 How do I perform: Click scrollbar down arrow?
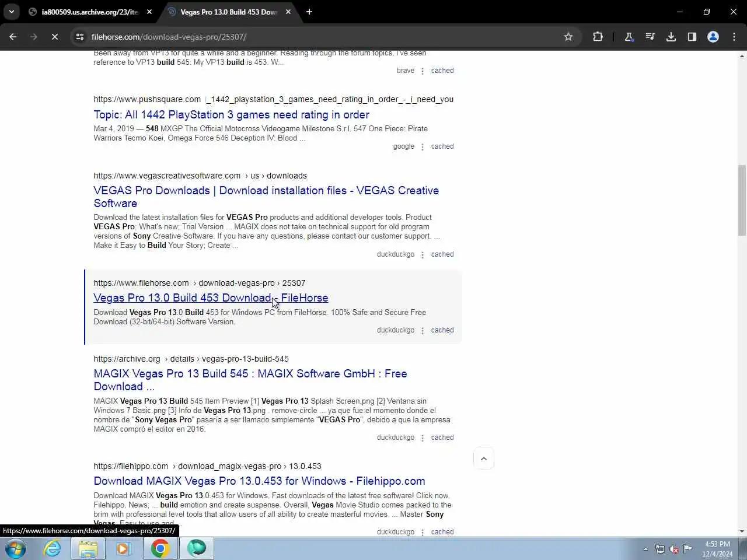742,531
